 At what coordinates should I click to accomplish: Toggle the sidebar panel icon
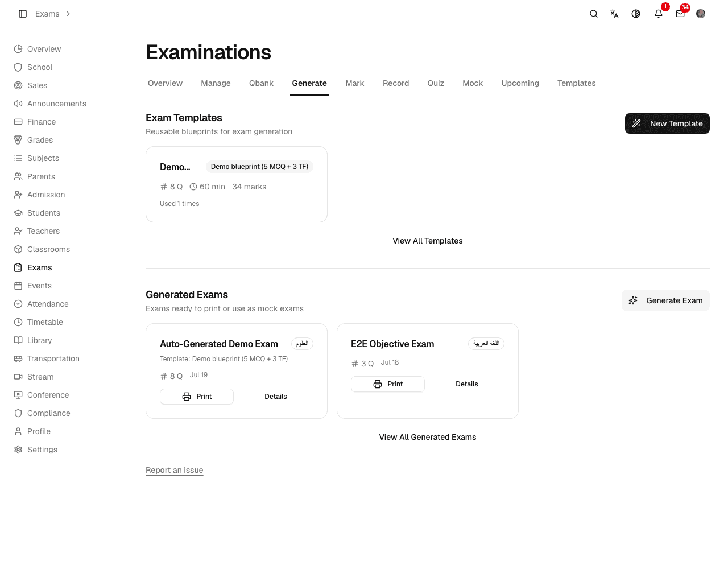23,14
